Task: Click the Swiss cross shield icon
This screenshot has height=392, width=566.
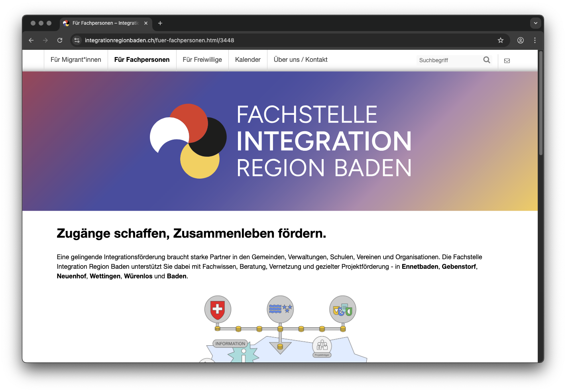Action: [218, 309]
